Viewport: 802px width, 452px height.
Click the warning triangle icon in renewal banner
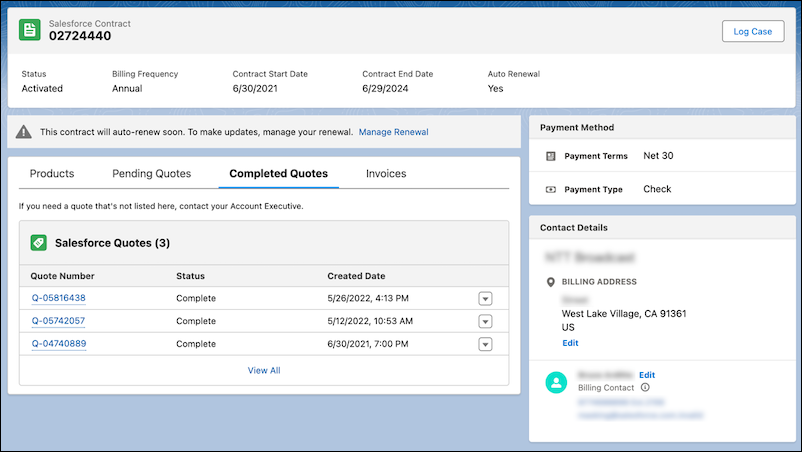(x=24, y=132)
